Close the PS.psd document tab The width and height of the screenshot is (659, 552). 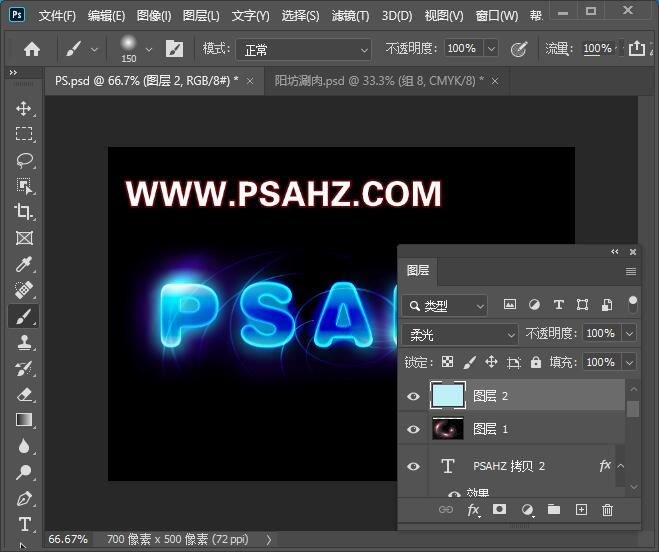point(250,81)
